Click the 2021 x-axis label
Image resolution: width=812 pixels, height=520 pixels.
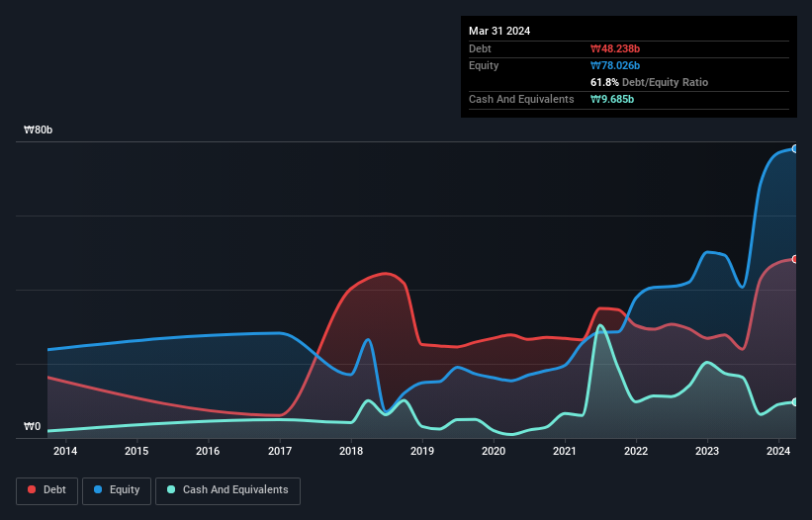pyautogui.click(x=565, y=451)
